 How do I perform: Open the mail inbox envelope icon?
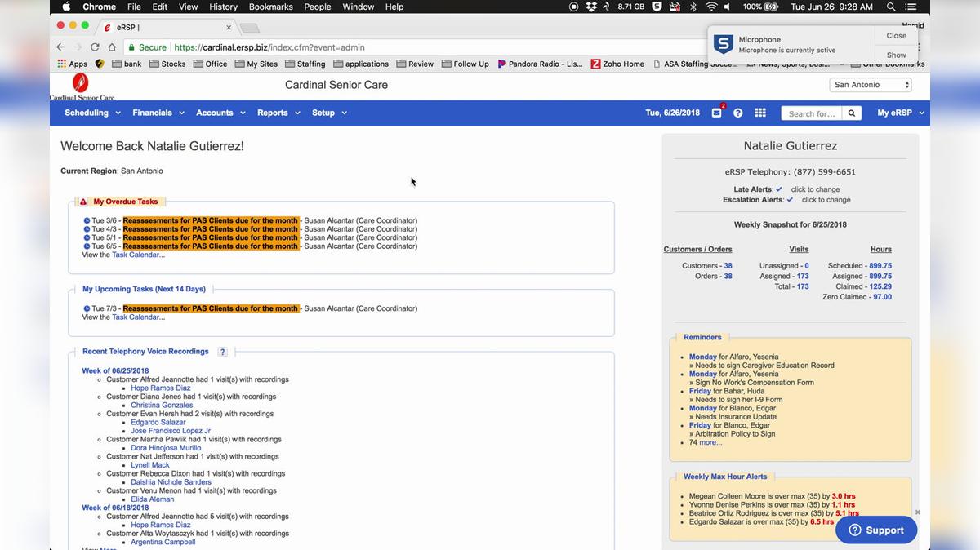[716, 113]
